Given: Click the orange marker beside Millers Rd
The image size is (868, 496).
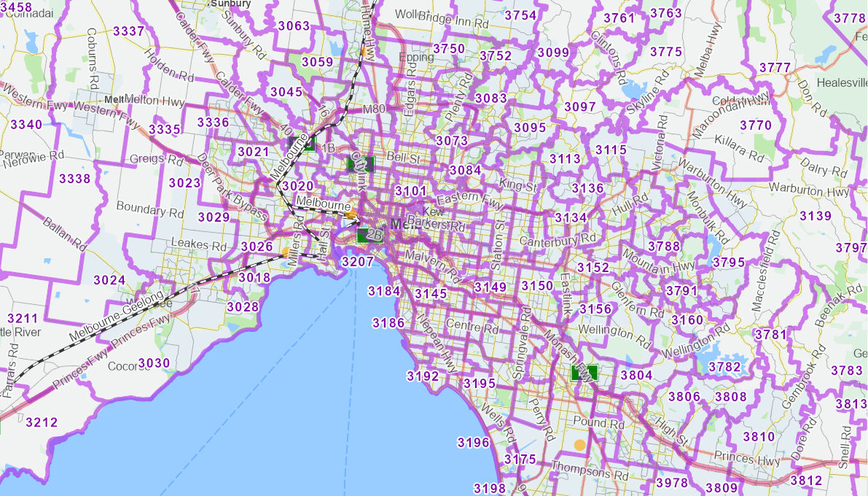Looking at the screenshot, I should pyautogui.click(x=284, y=252).
